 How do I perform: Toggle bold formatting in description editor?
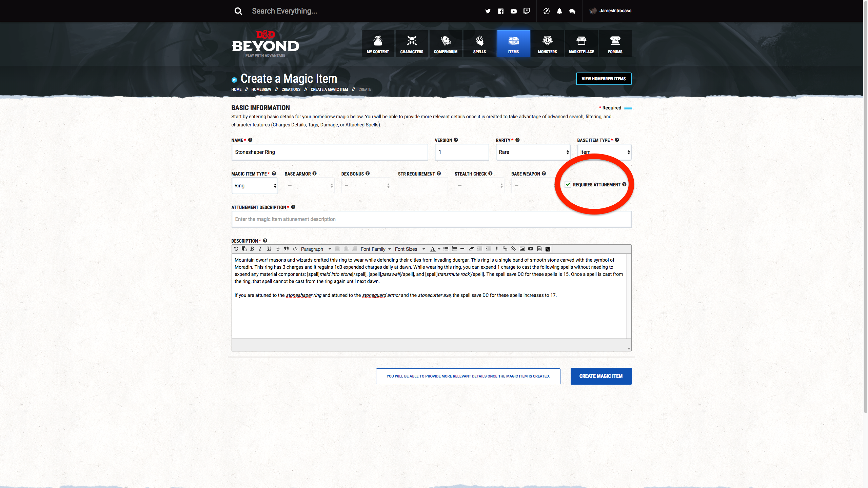(252, 249)
